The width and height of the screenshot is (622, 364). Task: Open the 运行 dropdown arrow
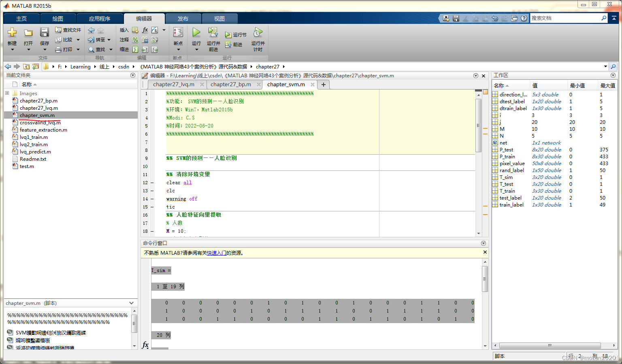(x=196, y=49)
